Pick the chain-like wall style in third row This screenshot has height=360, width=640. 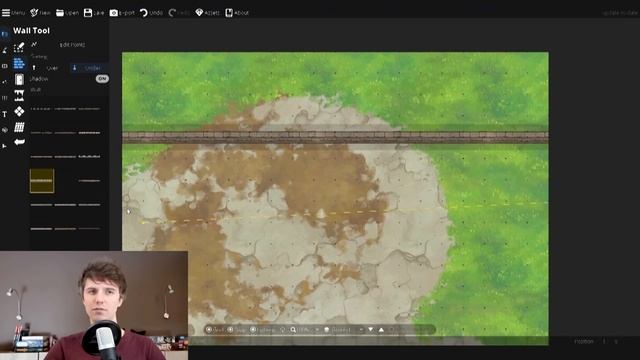[89, 156]
